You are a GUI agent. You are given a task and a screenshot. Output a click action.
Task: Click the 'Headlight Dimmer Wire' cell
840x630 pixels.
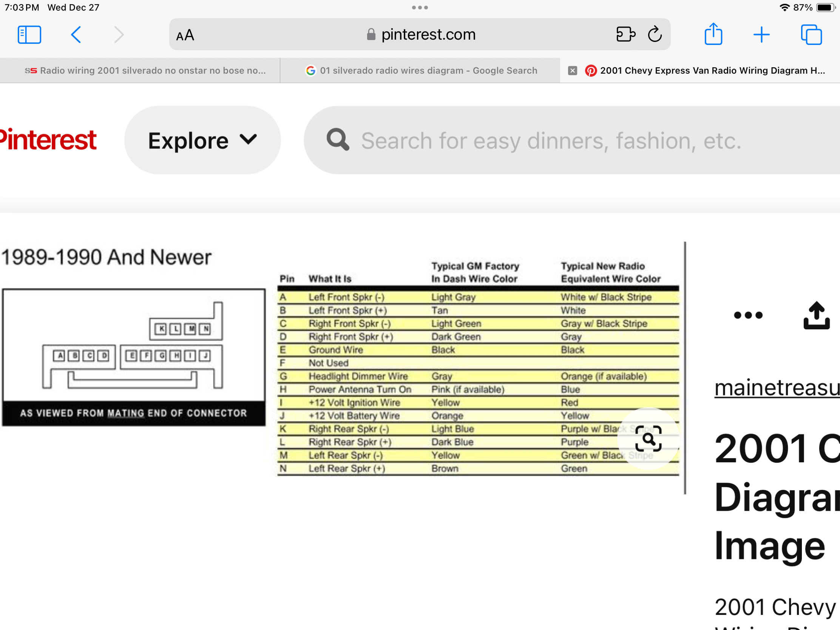pyautogui.click(x=358, y=376)
